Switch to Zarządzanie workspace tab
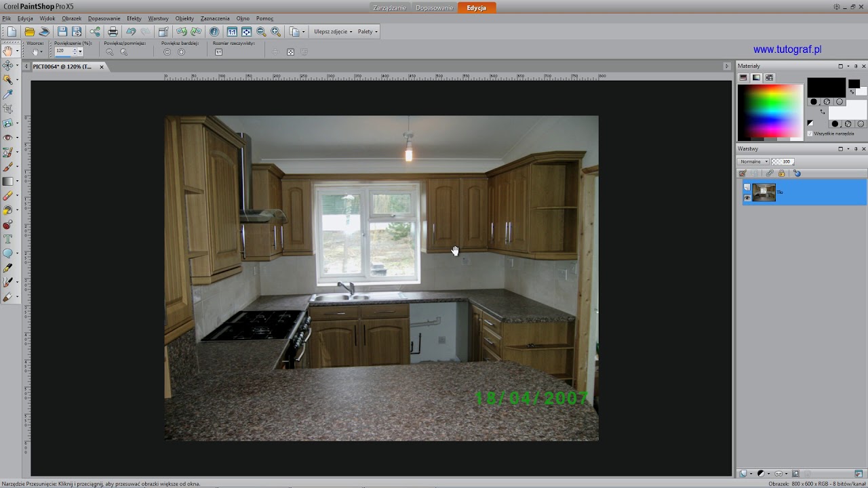868x488 pixels. pyautogui.click(x=389, y=7)
